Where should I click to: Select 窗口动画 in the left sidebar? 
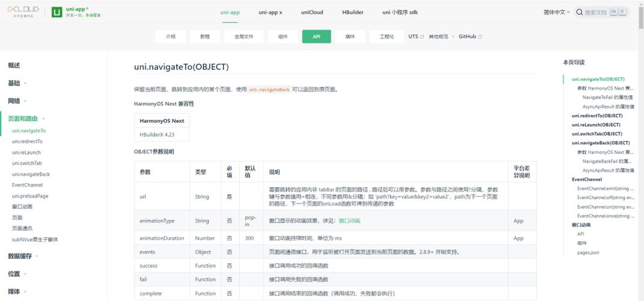22,206
